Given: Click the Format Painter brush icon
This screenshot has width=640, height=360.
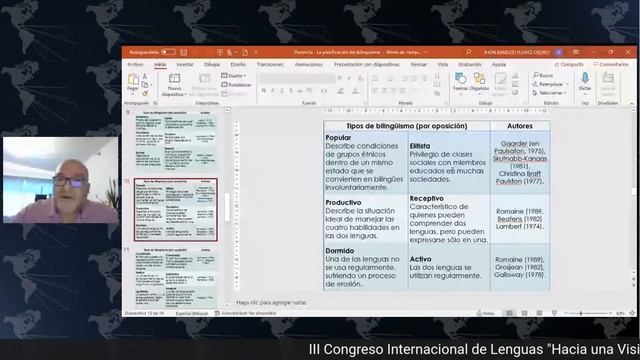Looking at the screenshot, I should pos(144,93).
